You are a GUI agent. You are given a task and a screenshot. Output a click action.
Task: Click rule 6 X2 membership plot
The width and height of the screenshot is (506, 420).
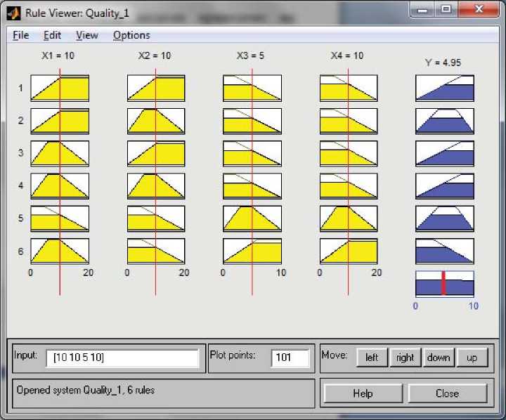click(156, 251)
